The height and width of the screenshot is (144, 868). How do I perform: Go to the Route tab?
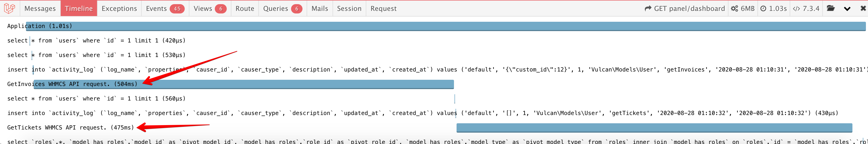tap(245, 8)
